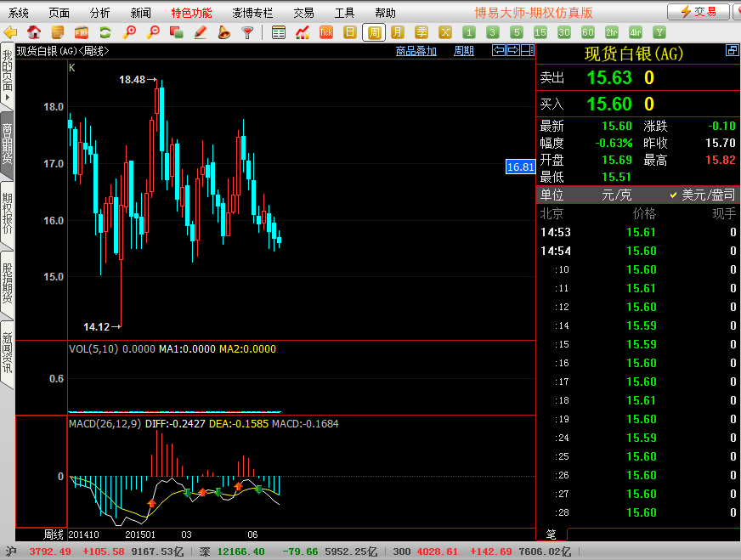Open the bell alert icon
This screenshot has width=741, height=560.
223,32
